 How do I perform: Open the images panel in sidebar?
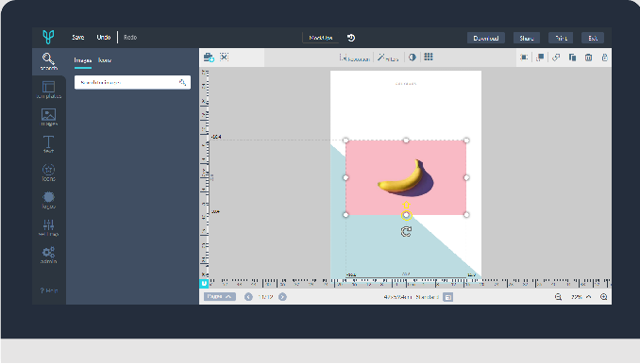[x=48, y=117]
